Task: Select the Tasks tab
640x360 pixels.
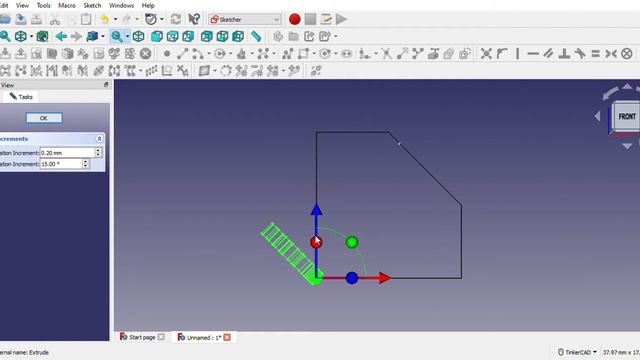Action: click(x=21, y=97)
